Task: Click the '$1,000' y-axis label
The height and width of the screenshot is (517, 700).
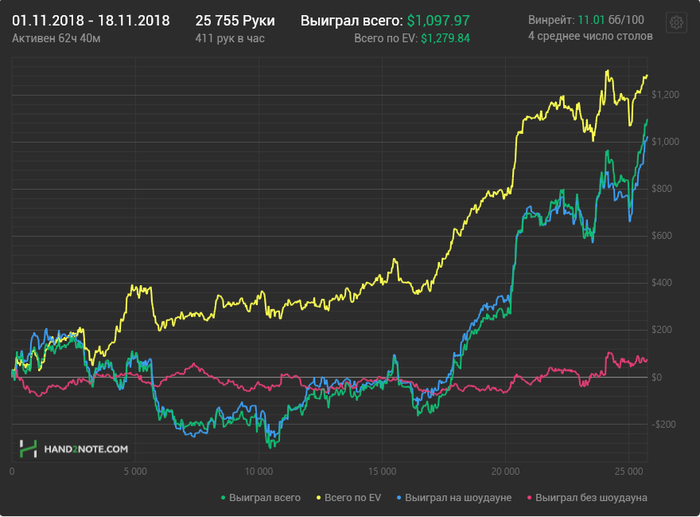Action: [665, 142]
